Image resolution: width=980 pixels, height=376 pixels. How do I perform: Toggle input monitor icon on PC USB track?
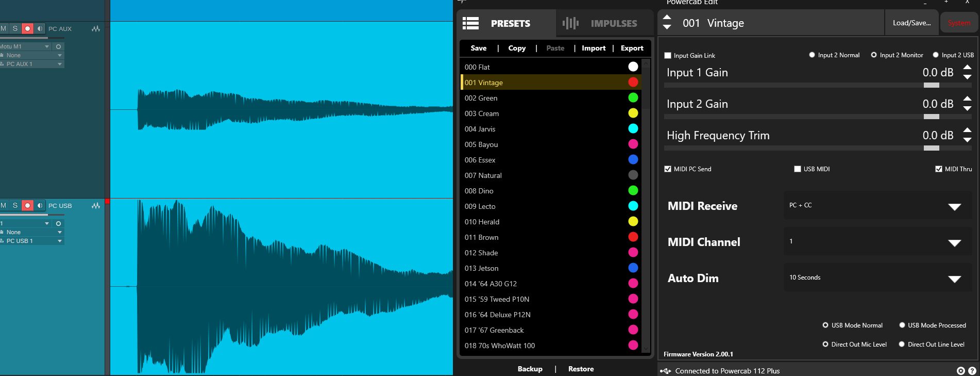40,205
